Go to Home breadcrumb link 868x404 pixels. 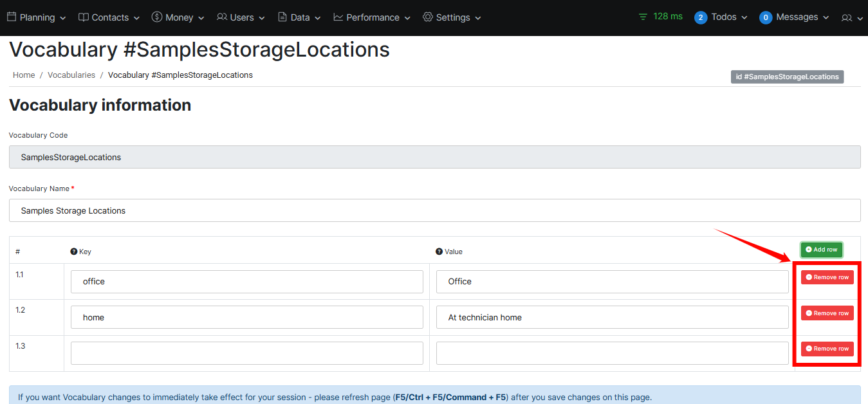[x=24, y=75]
